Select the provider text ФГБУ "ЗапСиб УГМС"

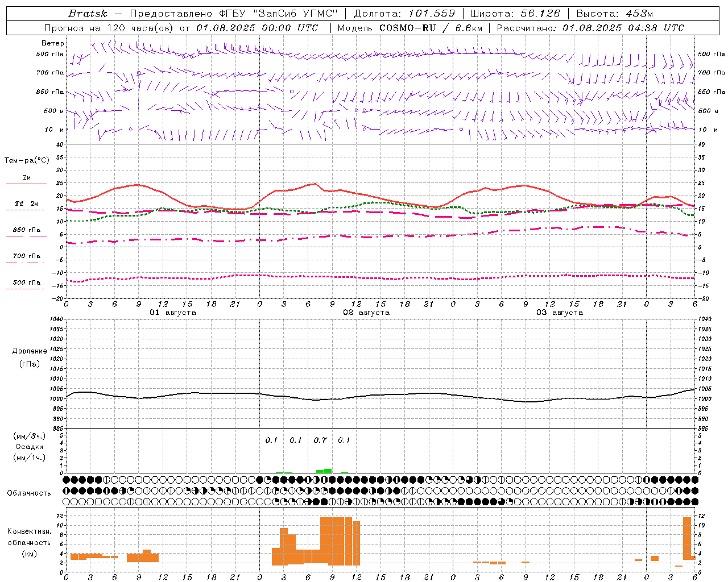pos(279,14)
